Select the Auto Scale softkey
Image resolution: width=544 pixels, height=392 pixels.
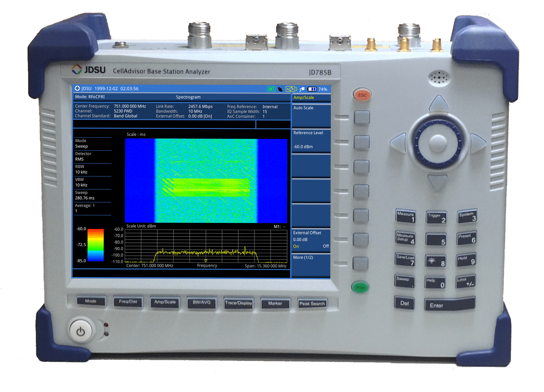311,115
